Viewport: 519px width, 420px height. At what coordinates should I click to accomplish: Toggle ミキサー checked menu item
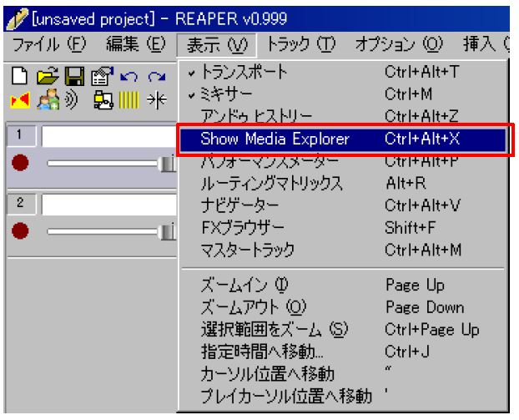coord(343,94)
